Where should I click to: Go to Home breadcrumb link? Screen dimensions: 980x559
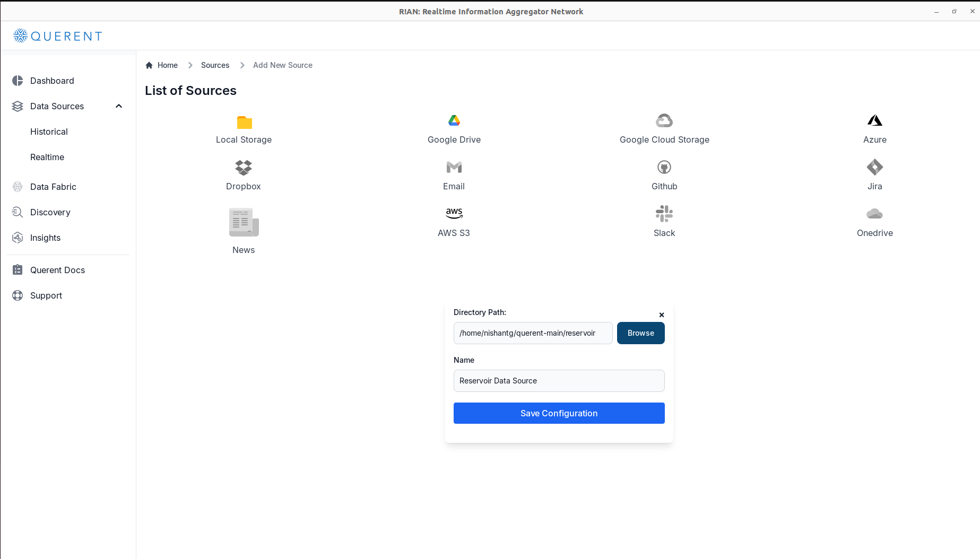[x=168, y=65]
